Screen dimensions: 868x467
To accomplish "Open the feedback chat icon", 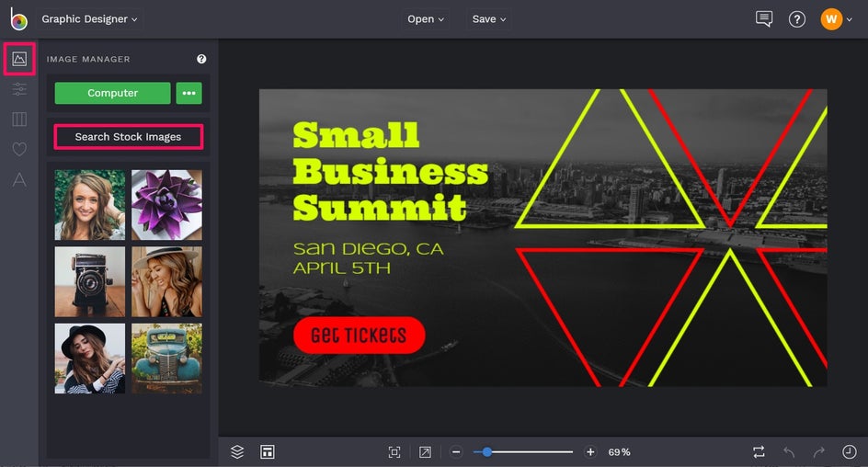I will pyautogui.click(x=764, y=18).
